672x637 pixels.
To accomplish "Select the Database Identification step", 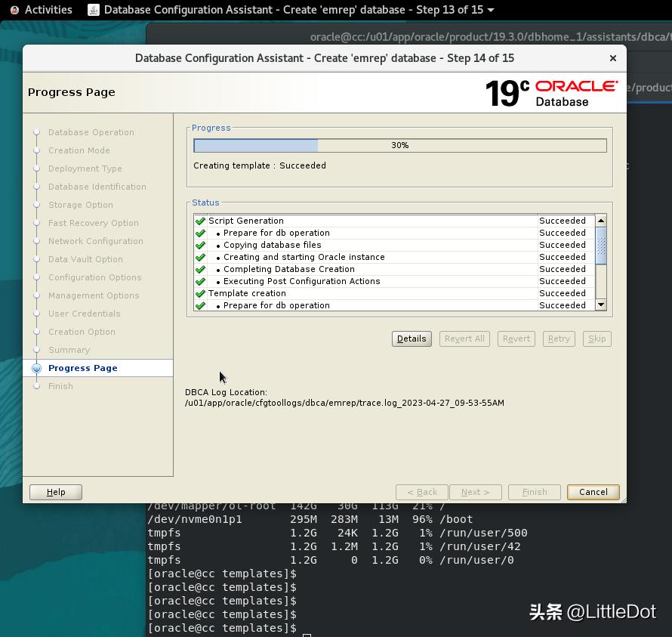I will (97, 187).
